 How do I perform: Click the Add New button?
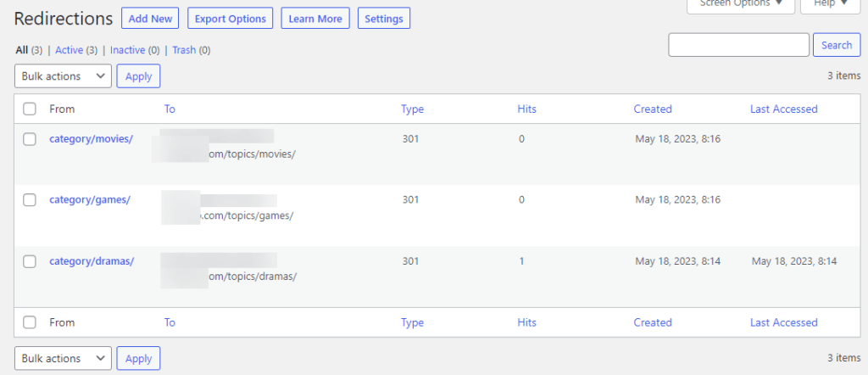tap(150, 19)
